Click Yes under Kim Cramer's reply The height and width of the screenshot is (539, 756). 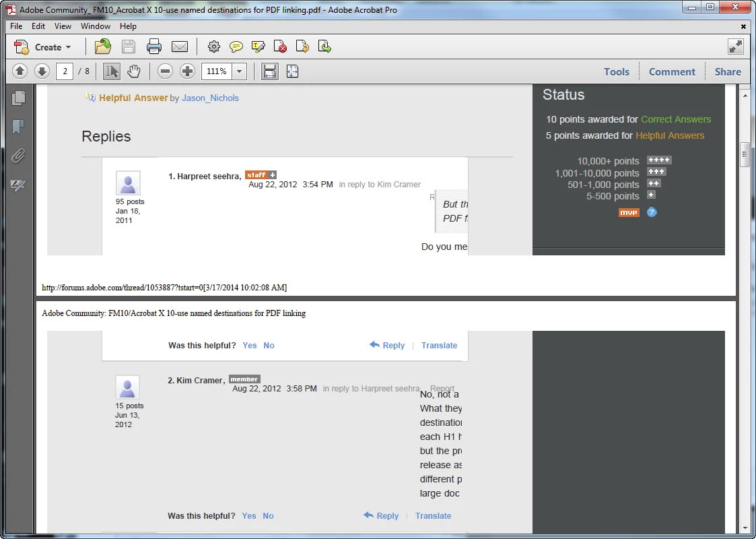[x=249, y=516]
